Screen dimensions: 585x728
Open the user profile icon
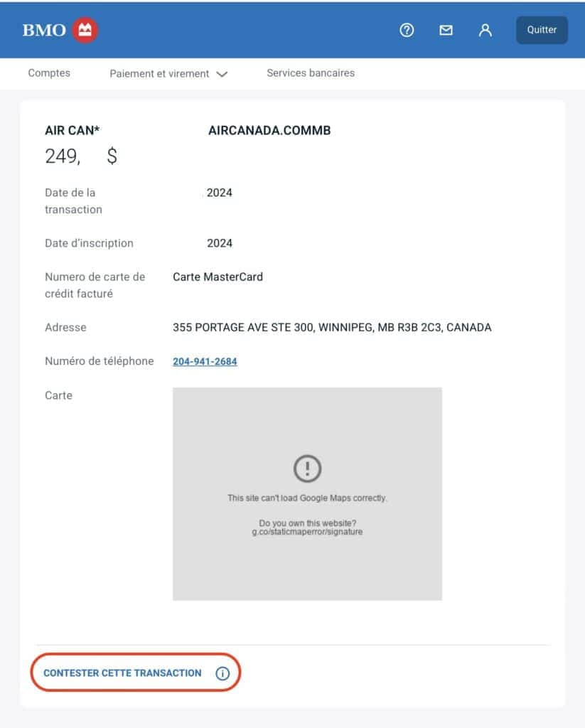(x=485, y=31)
